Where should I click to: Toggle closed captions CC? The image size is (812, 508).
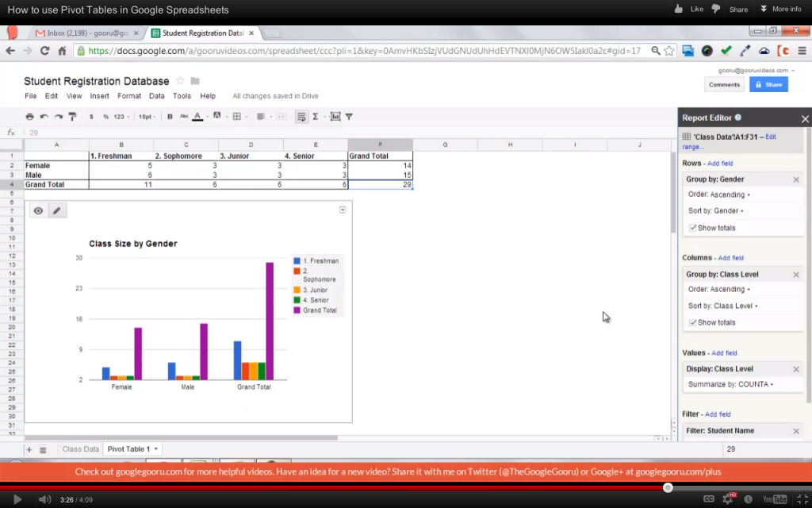click(708, 500)
